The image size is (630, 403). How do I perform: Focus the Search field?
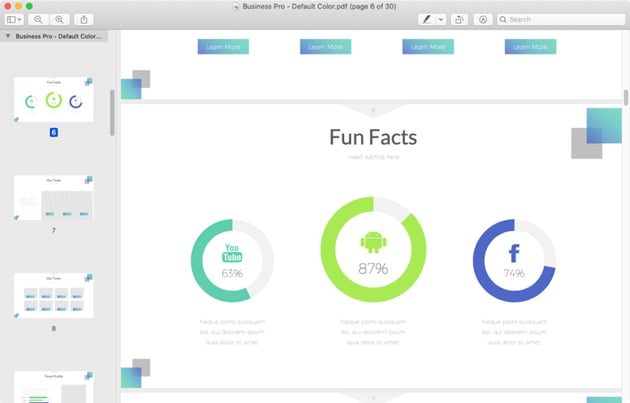[561, 19]
